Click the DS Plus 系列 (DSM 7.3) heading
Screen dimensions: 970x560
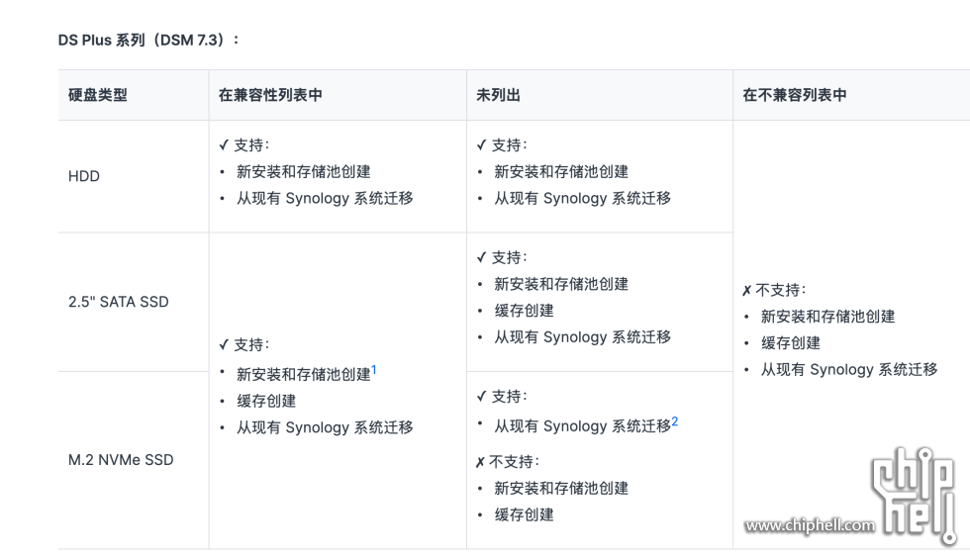(148, 40)
